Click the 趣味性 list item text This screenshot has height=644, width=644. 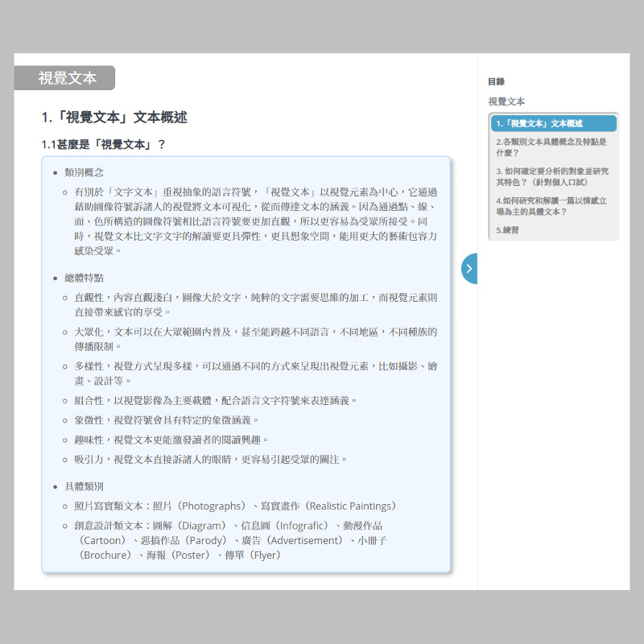click(x=171, y=440)
